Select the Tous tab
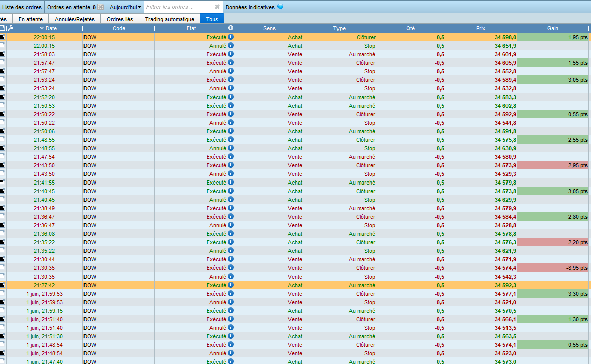The image size is (591, 364). (212, 19)
